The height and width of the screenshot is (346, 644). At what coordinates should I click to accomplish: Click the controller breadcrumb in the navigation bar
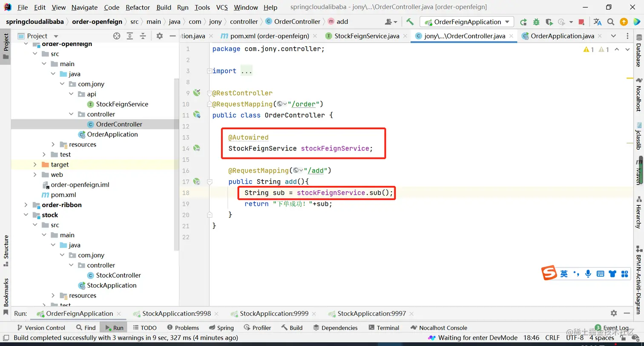point(244,22)
